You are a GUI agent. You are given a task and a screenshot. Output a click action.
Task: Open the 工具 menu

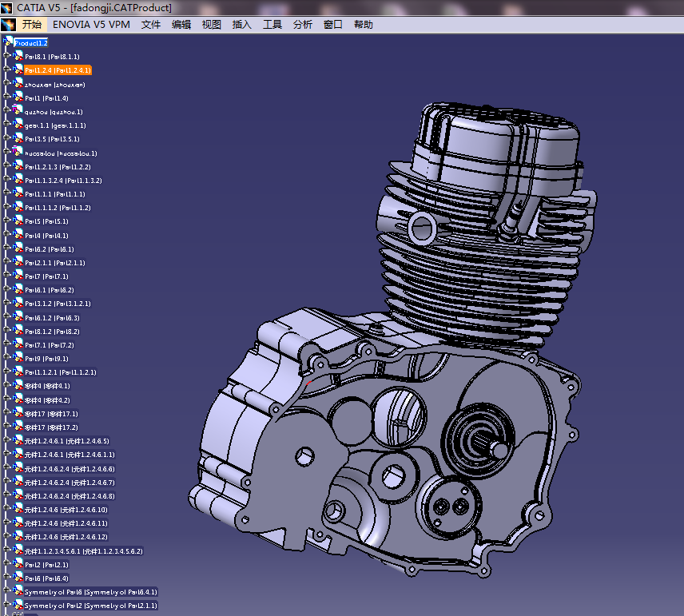point(272,25)
